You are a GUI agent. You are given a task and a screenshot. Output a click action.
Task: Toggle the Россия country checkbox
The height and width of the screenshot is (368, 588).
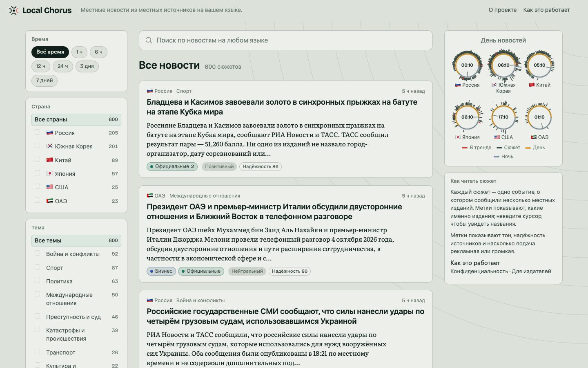(38, 132)
